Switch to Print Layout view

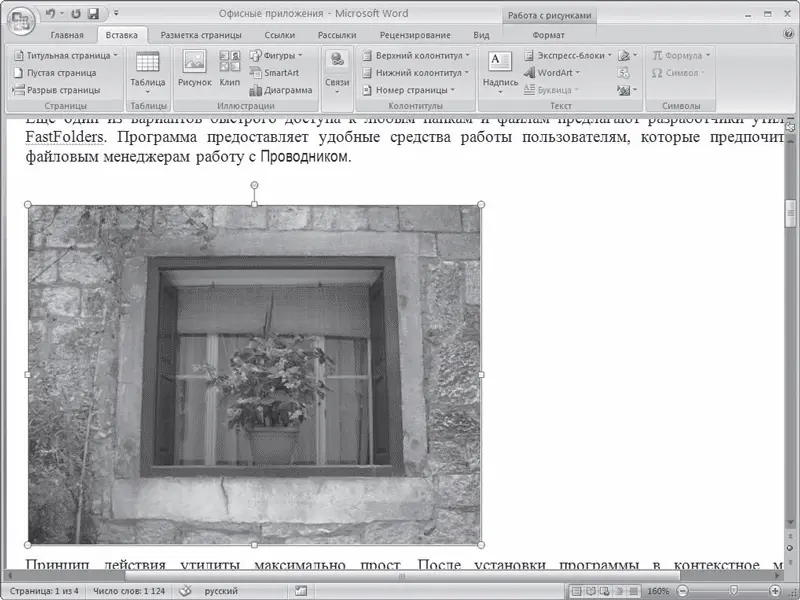(577, 591)
